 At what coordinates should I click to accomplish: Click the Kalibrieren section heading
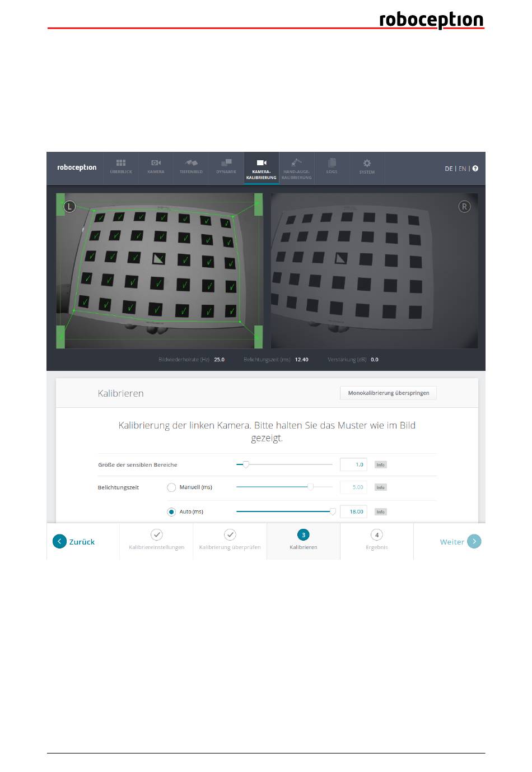[121, 393]
